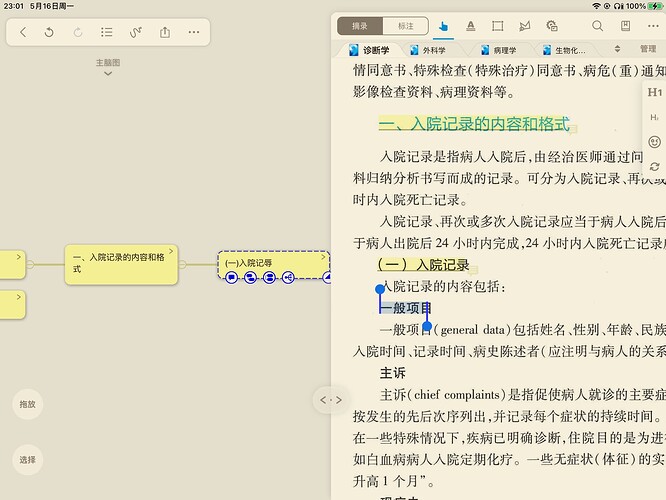Open document search

[x=598, y=26]
